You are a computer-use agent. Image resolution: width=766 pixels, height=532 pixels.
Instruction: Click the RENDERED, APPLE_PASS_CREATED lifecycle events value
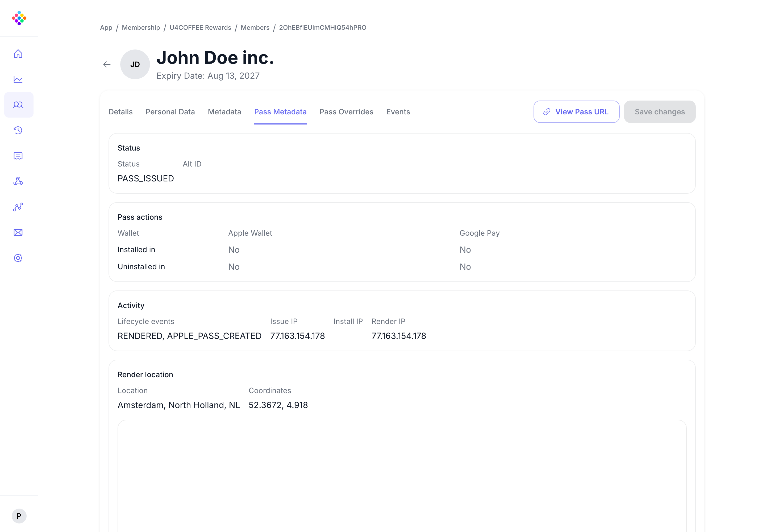coord(189,336)
